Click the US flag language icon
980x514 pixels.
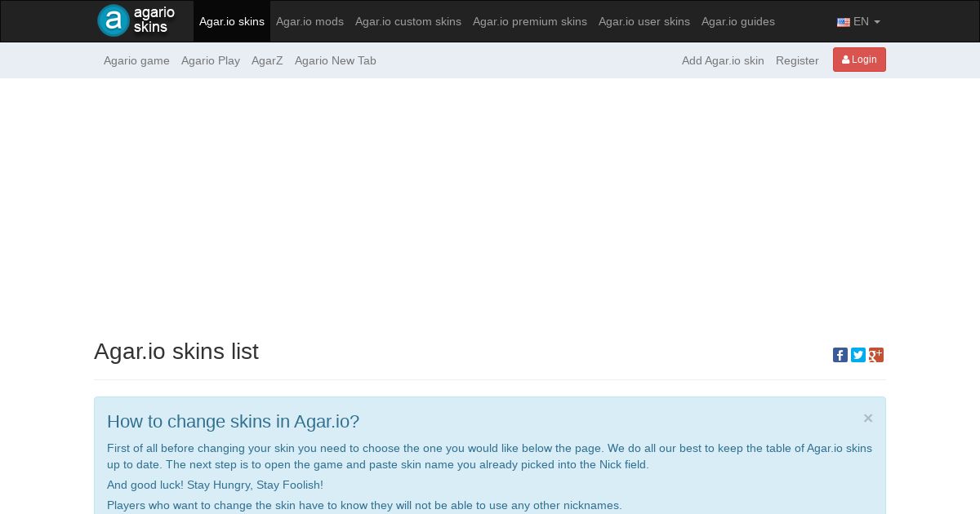pos(844,22)
